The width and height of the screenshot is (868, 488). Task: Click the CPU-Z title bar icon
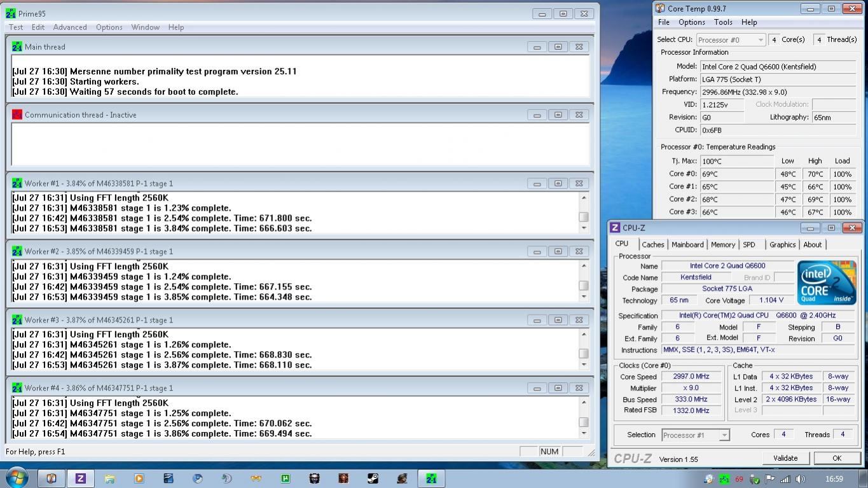point(616,228)
